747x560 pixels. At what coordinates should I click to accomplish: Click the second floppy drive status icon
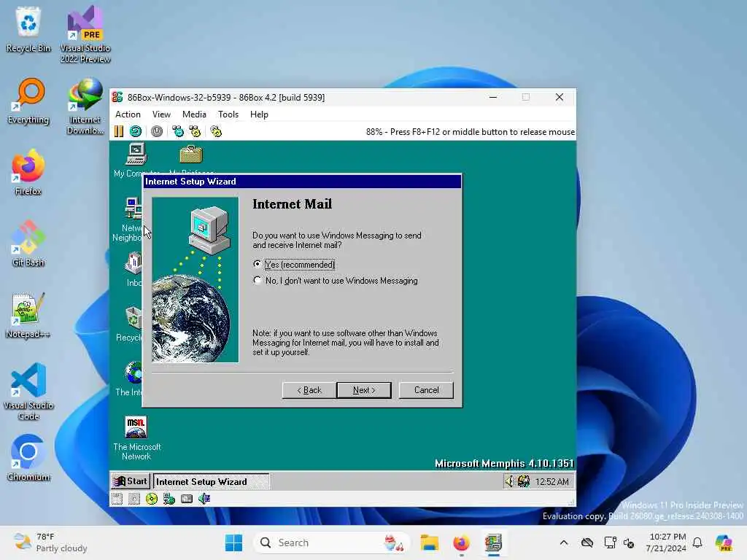click(134, 499)
